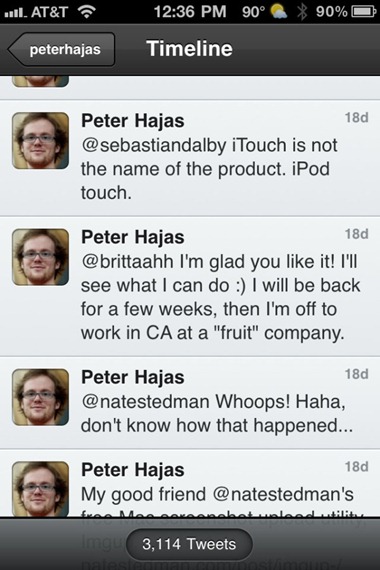Tap 18d timestamp on the iTouch tweet
Screen dimensions: 380x570
point(356,117)
